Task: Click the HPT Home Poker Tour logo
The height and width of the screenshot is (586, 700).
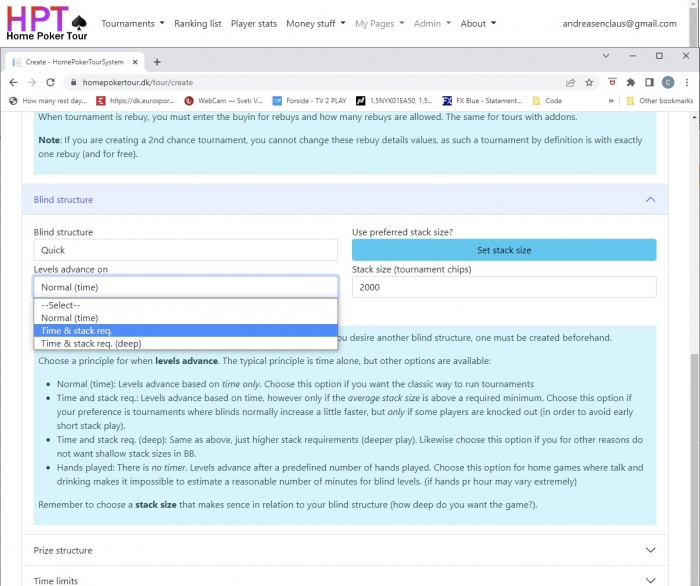Action: pos(46,23)
